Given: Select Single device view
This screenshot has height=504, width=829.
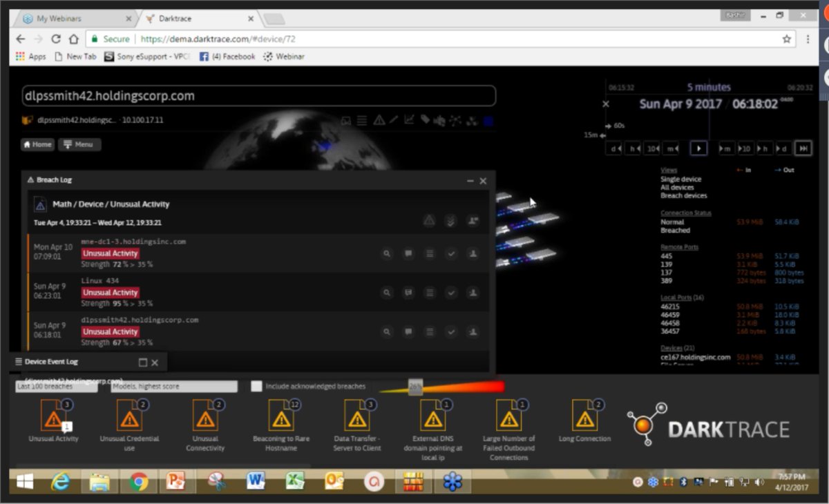Looking at the screenshot, I should coord(680,179).
